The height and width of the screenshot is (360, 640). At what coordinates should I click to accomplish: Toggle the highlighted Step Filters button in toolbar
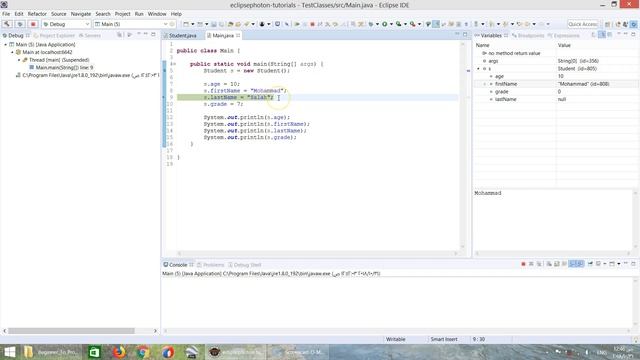click(436, 24)
